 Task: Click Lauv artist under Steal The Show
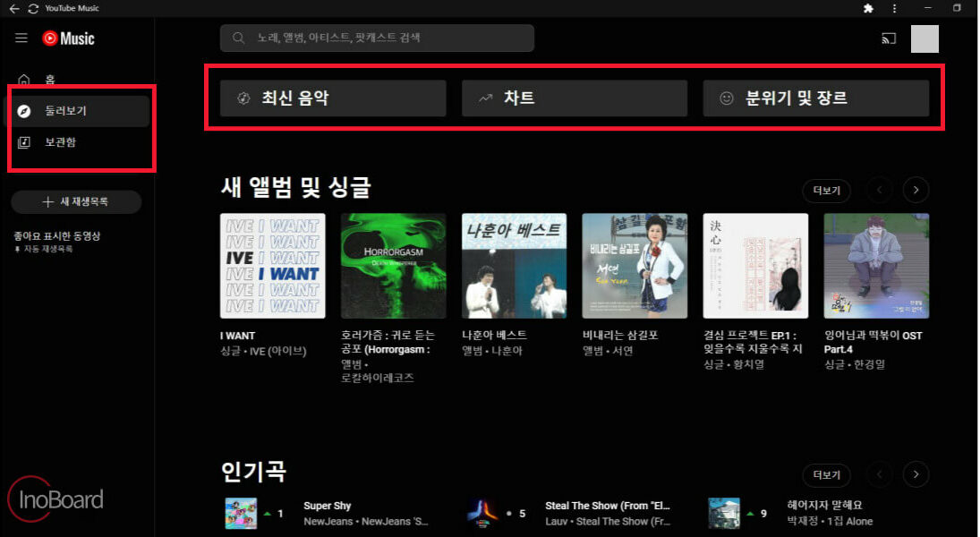[556, 522]
